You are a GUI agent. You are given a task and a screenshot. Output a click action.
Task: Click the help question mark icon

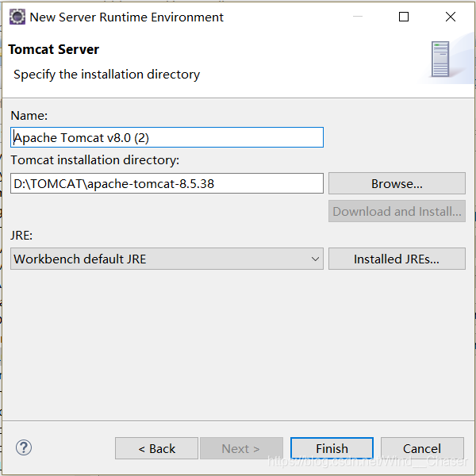[23, 447]
